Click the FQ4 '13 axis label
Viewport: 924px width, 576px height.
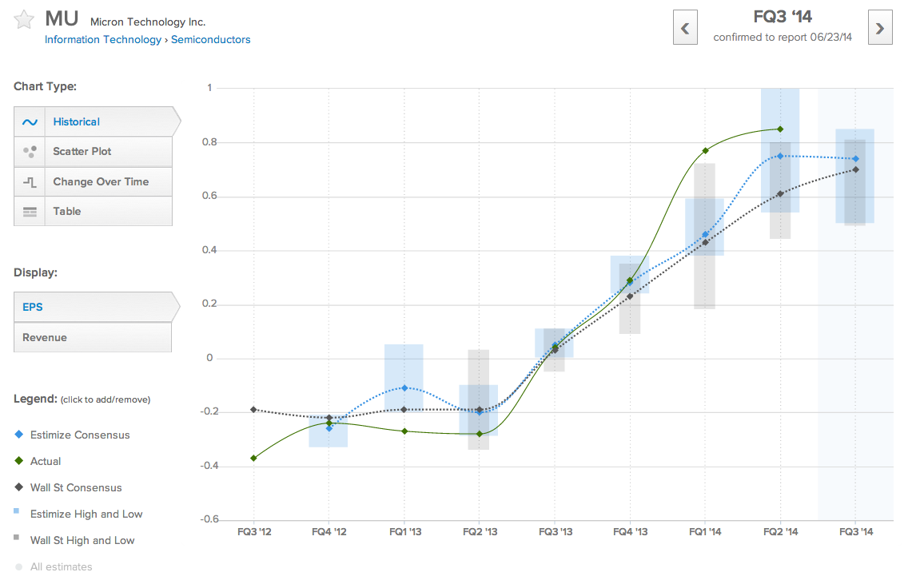[x=631, y=532]
